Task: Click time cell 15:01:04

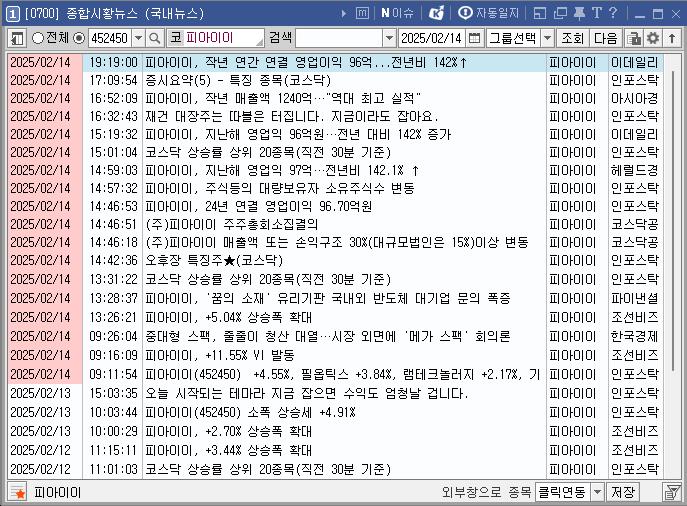Action: click(113, 152)
